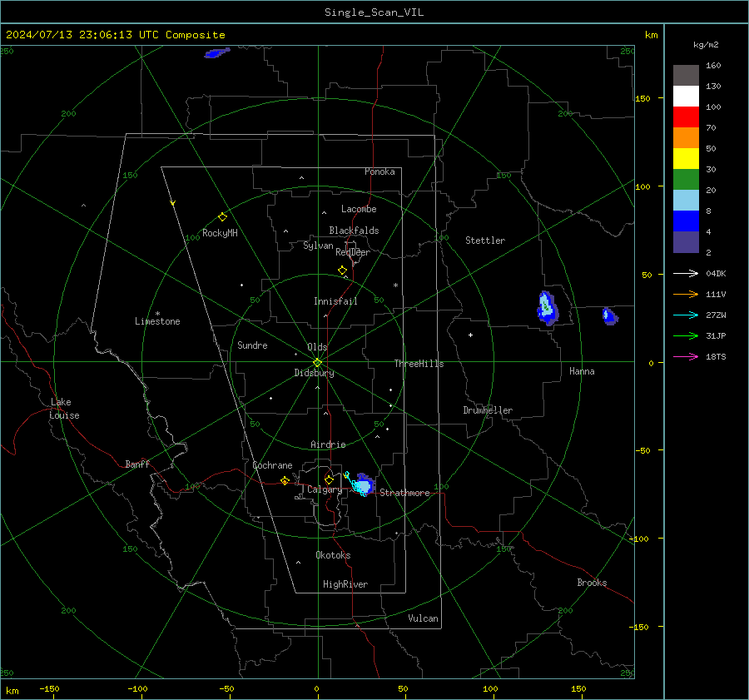Select the green 20-30 legend color
This screenshot has height=700, width=749.
point(686,180)
